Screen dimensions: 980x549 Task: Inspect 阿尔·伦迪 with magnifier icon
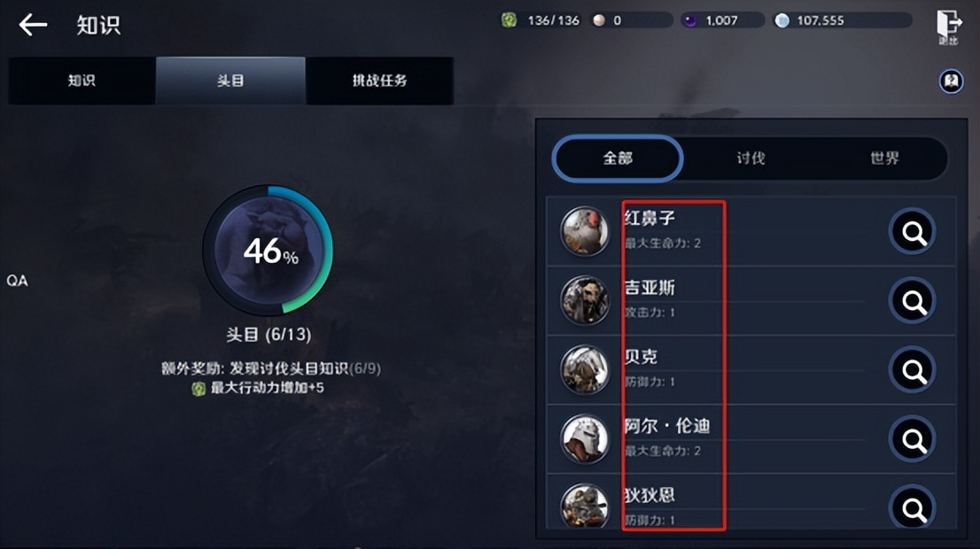click(913, 440)
